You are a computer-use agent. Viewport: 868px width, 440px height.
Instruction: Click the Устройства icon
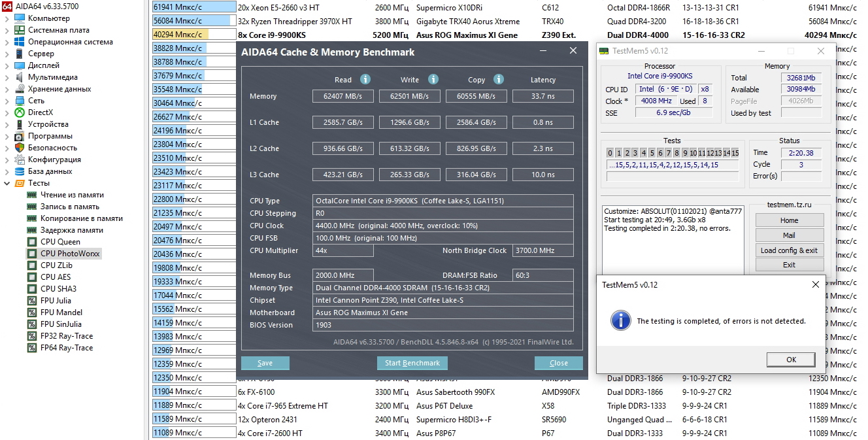[x=20, y=124]
